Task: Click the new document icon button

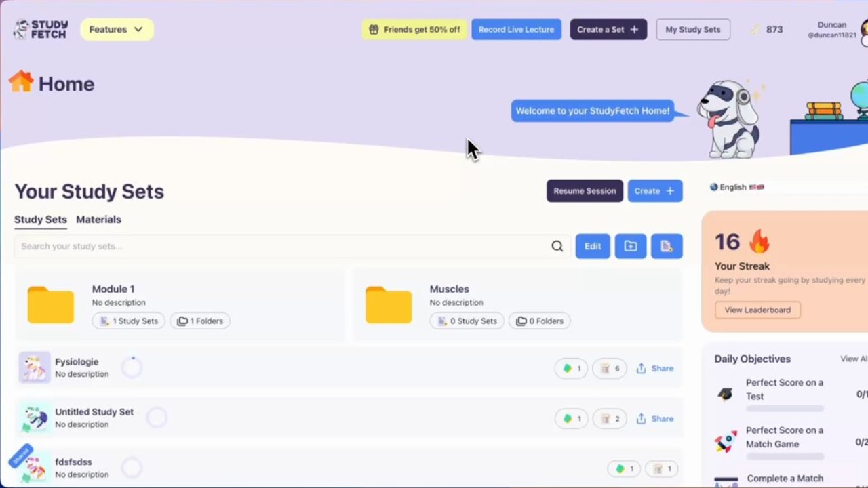Action: point(667,246)
